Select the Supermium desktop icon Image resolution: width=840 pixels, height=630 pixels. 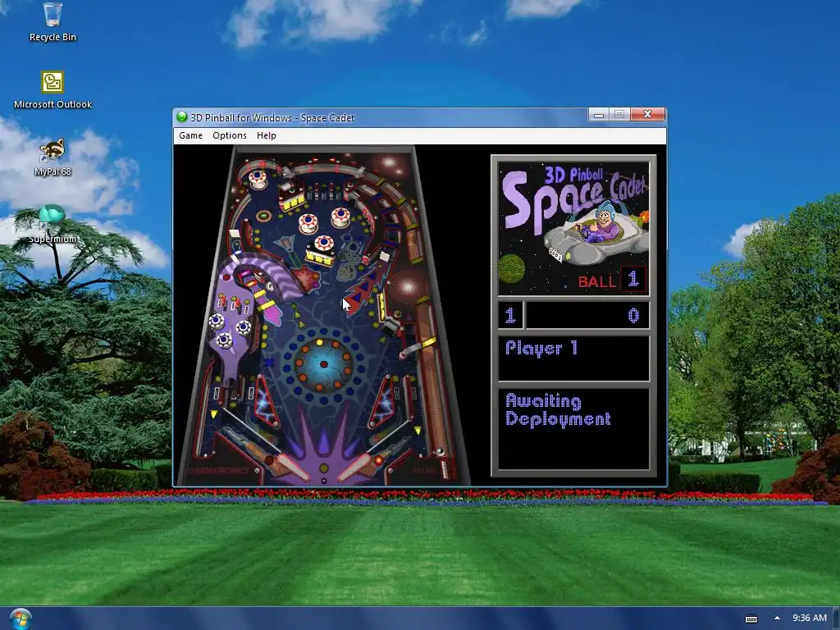coord(52,224)
